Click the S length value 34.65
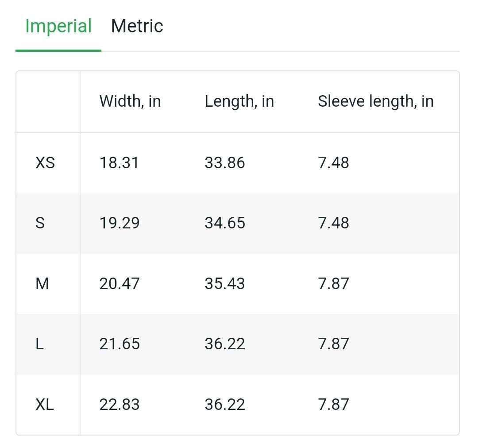This screenshot has height=448, width=478. (225, 223)
